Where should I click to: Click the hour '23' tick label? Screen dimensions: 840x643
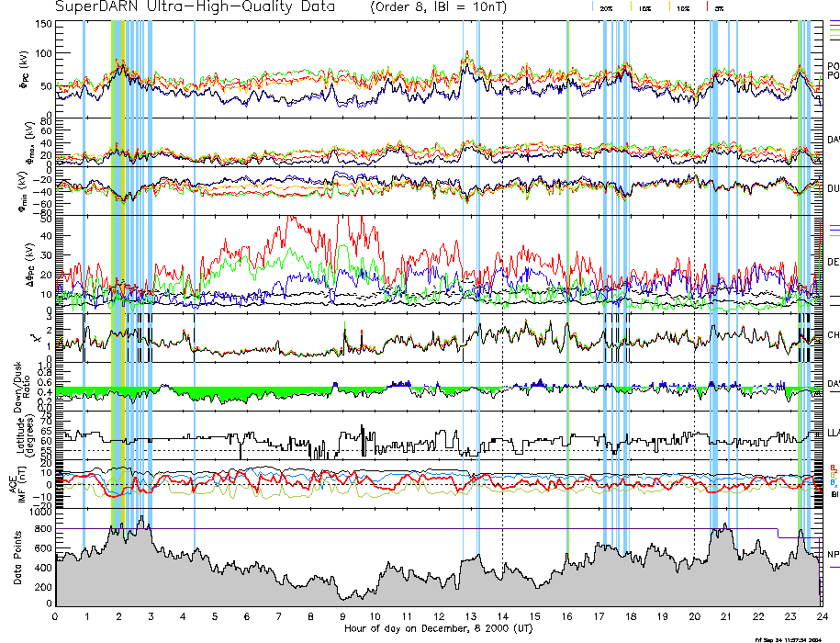tap(790, 616)
